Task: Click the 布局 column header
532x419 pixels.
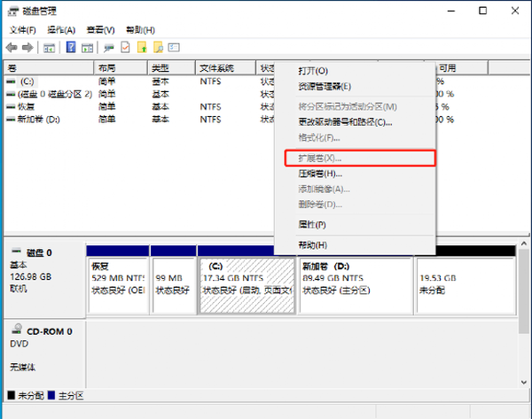Action: pos(107,68)
